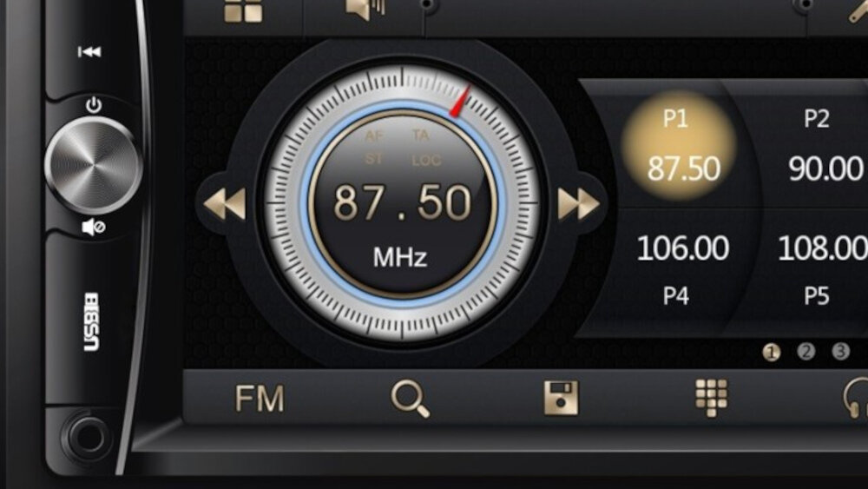The height and width of the screenshot is (489, 868).
Task: Go to preset page 2 dot
Action: coord(806,351)
